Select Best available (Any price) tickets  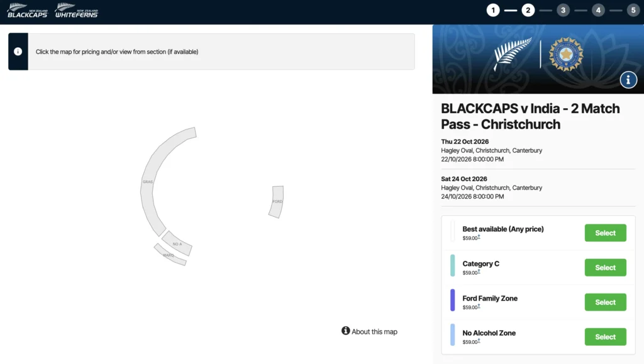(606, 233)
